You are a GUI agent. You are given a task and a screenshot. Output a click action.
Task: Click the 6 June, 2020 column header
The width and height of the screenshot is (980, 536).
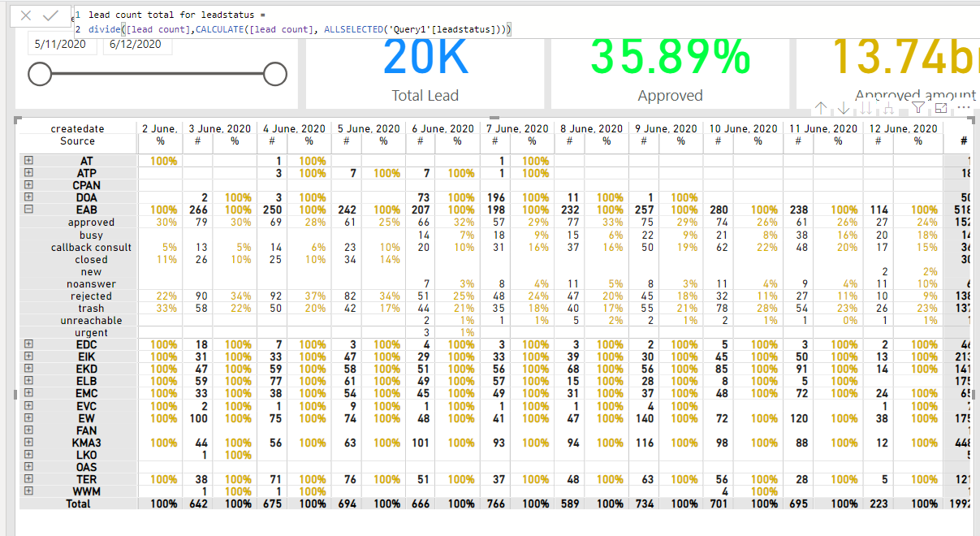coord(443,128)
